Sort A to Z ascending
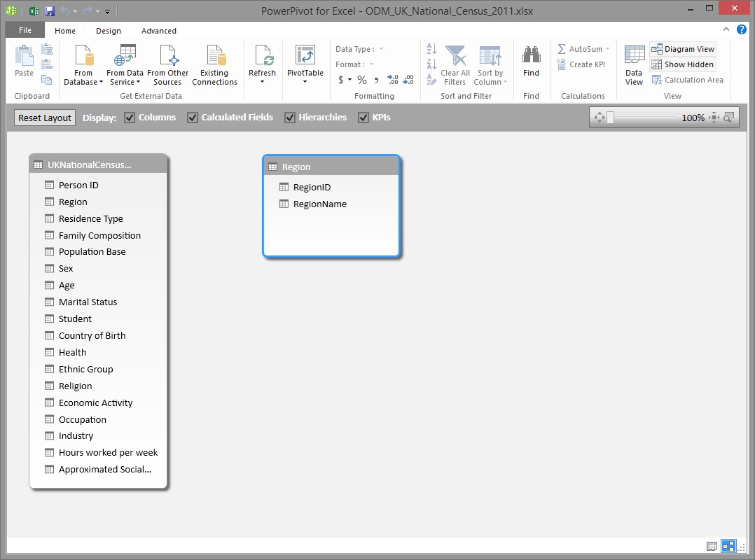 tap(431, 48)
